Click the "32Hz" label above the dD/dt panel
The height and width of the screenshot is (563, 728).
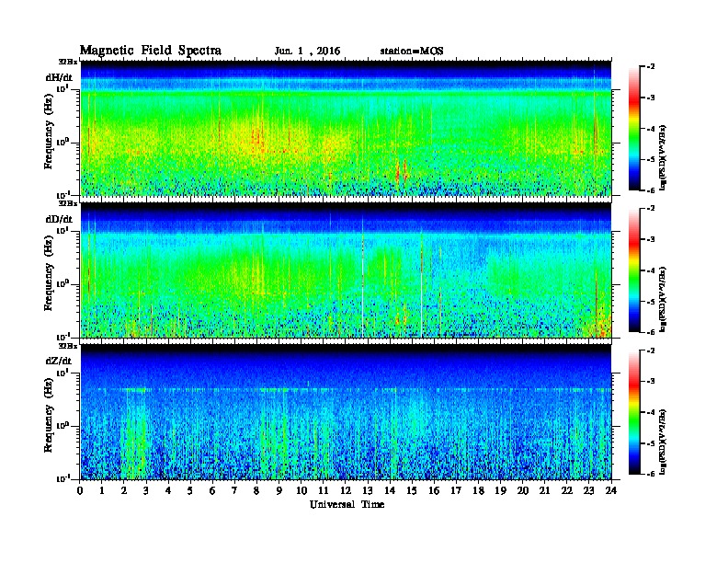pyautogui.click(x=68, y=203)
